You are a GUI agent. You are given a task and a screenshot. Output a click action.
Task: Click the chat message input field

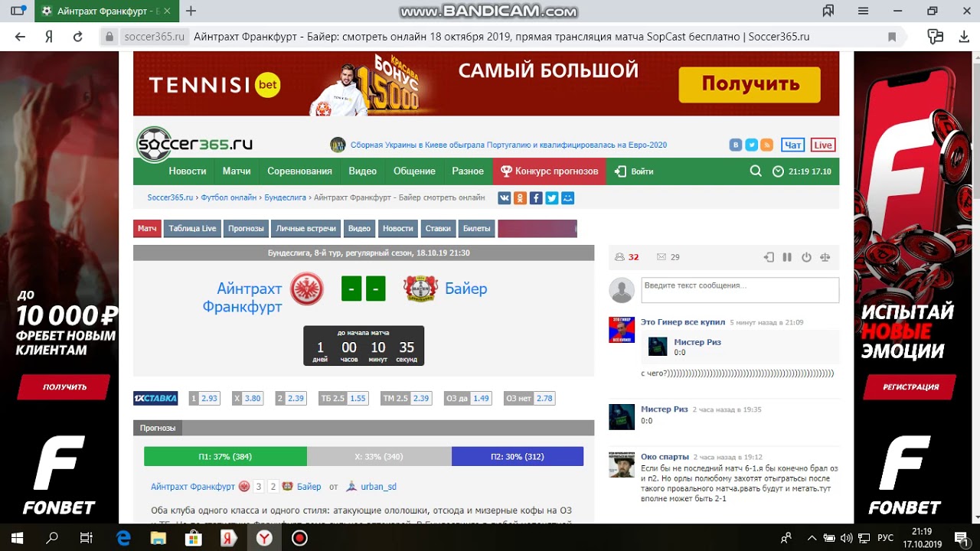[x=740, y=290]
